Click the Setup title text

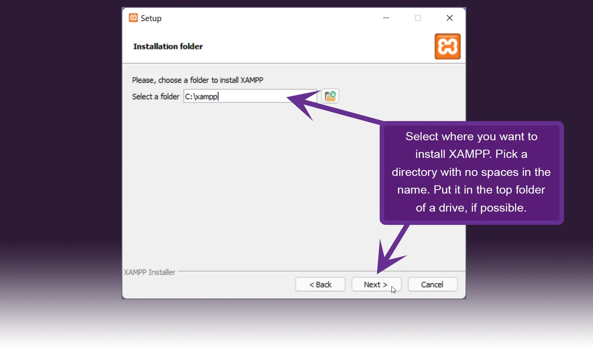151,18
